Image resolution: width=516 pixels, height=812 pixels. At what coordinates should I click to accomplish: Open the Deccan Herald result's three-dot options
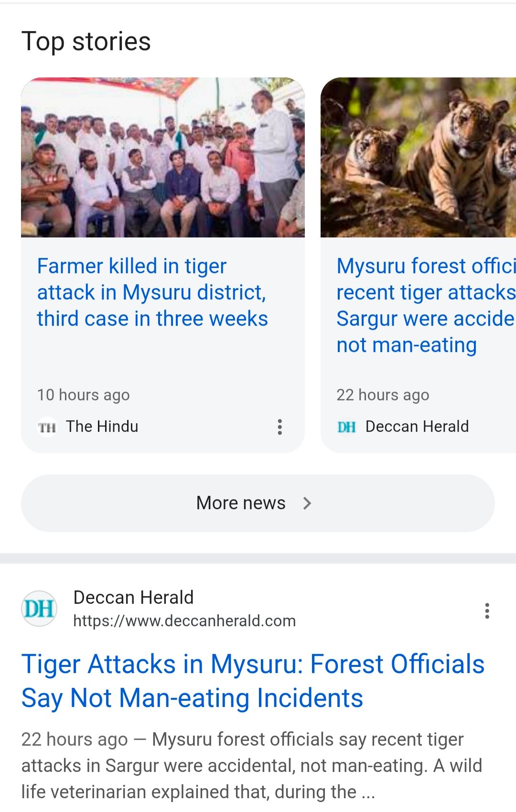click(x=487, y=610)
